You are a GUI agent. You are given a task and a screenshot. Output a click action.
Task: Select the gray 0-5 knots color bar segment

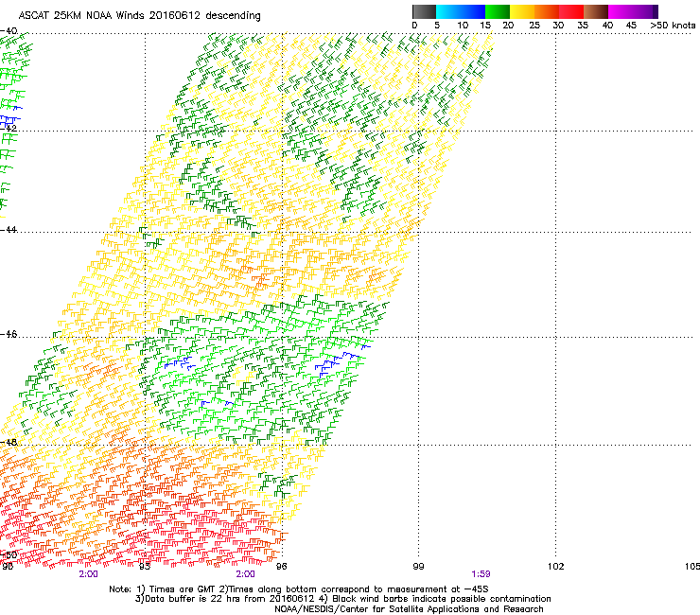point(424,11)
